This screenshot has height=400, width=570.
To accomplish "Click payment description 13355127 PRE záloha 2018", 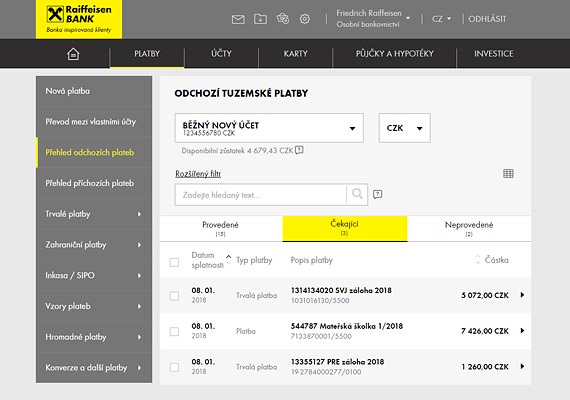I will click(x=337, y=361).
